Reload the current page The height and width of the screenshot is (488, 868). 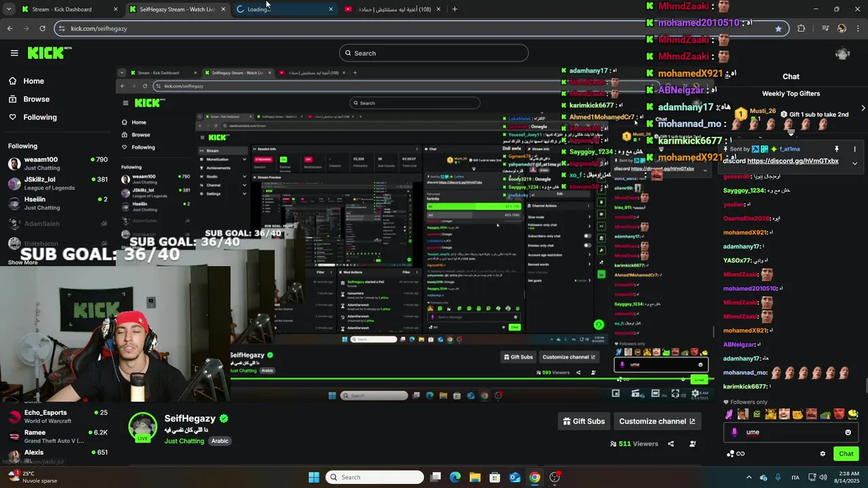[42, 28]
